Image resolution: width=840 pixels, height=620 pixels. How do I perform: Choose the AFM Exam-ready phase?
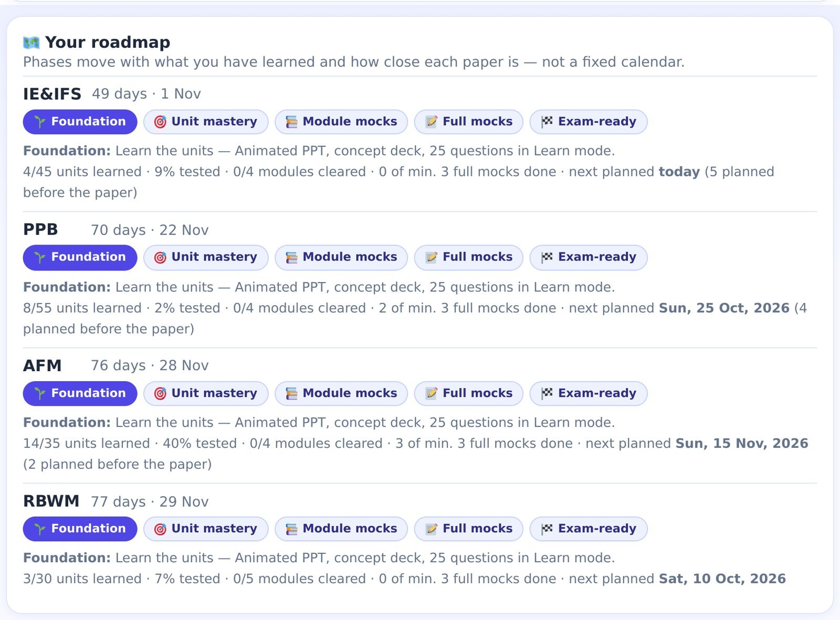click(589, 393)
